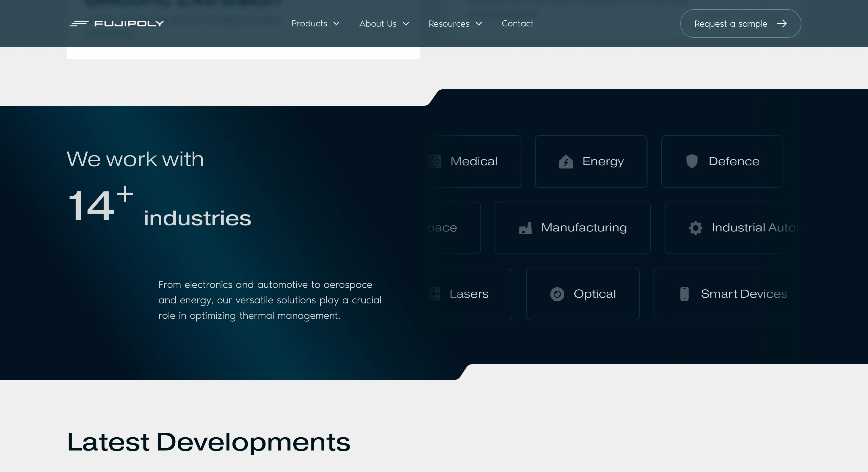
Task: Click the Fujipoly logo in the header
Action: coord(117,23)
